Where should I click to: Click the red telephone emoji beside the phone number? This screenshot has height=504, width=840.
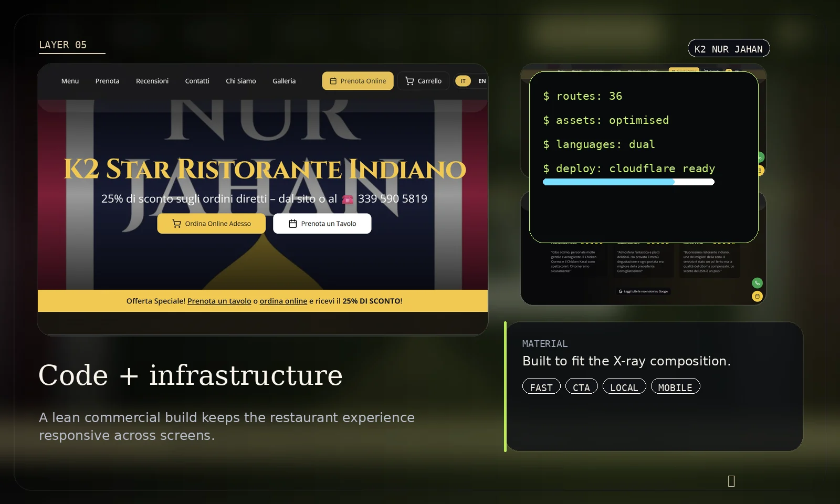(348, 199)
